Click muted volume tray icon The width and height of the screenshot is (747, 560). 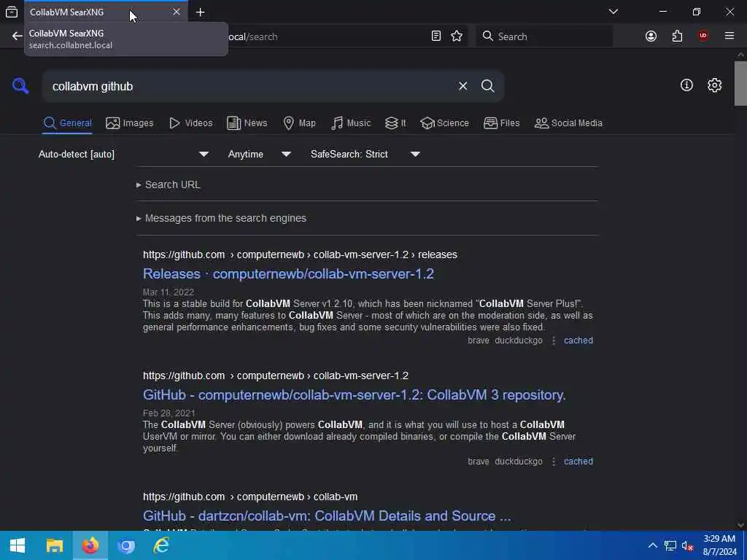tap(687, 545)
